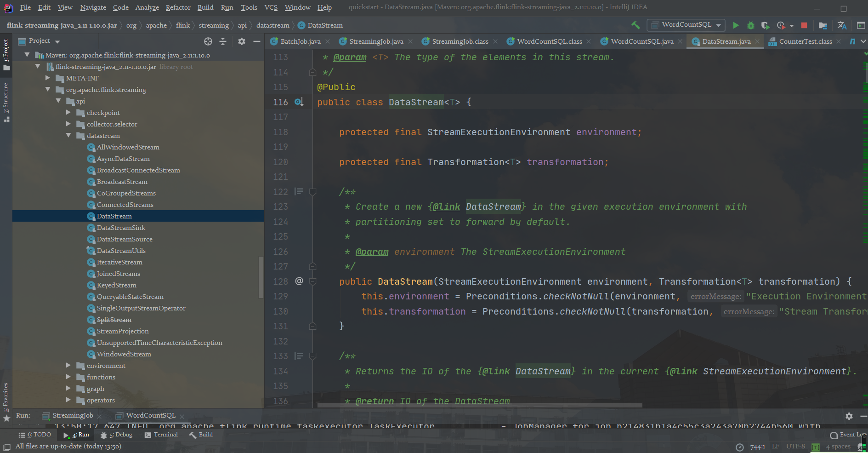Open WordCountSQL run configuration dropdown

click(x=686, y=25)
